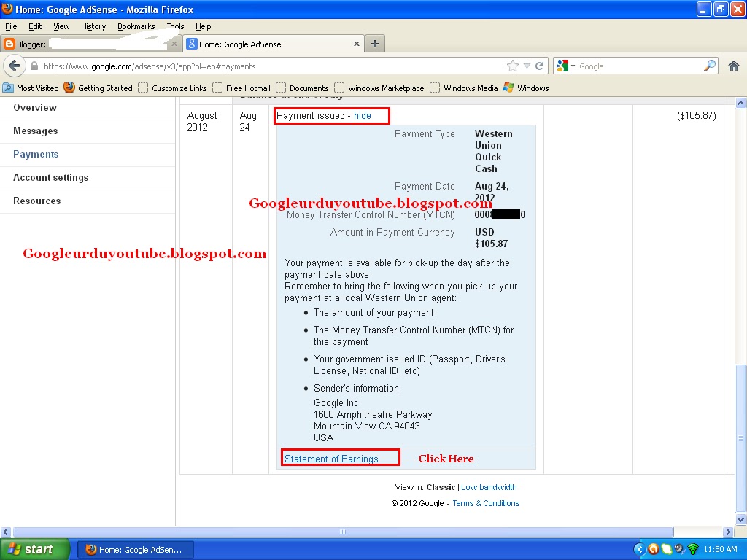Click the ($105.87) amount in the payments row
Screen dimensions: 747x560
coord(696,116)
